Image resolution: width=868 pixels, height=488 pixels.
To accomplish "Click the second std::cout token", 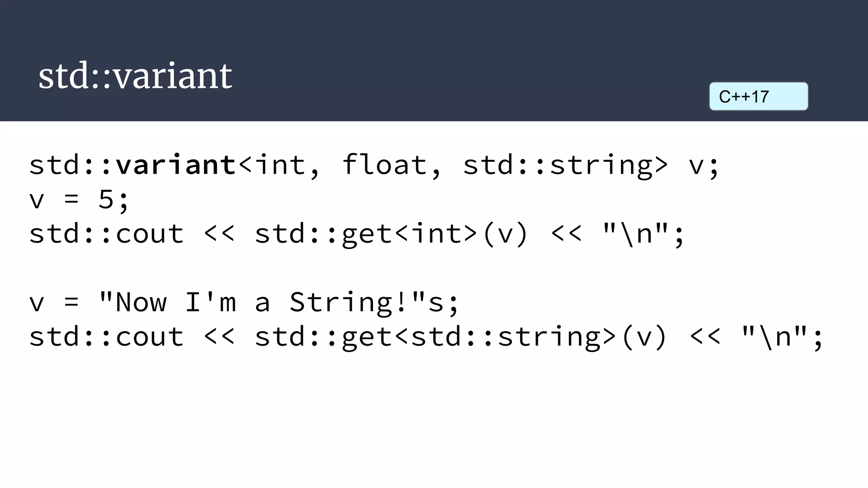I will point(106,337).
